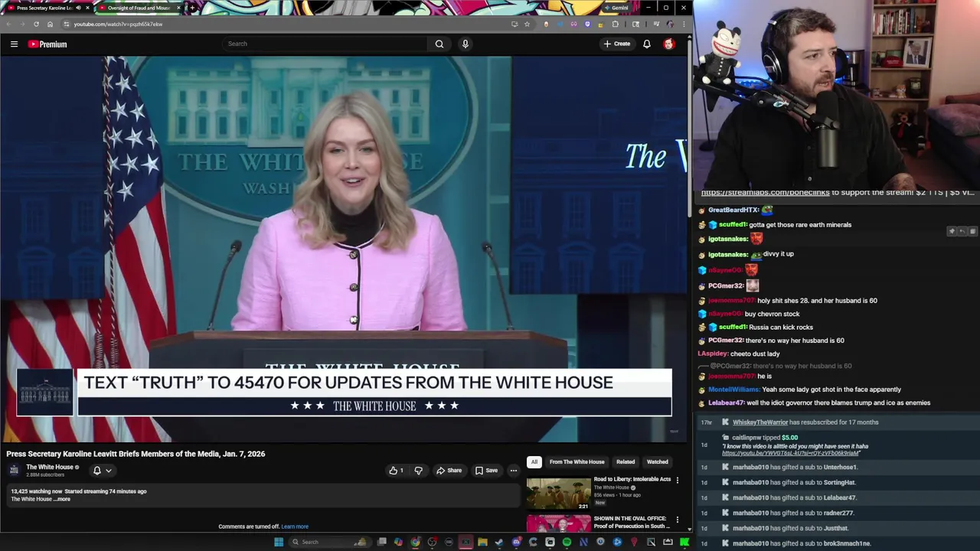Viewport: 980px width, 551px height.
Task: Open the browser extensions puzzle icon
Action: pyautogui.click(x=615, y=24)
